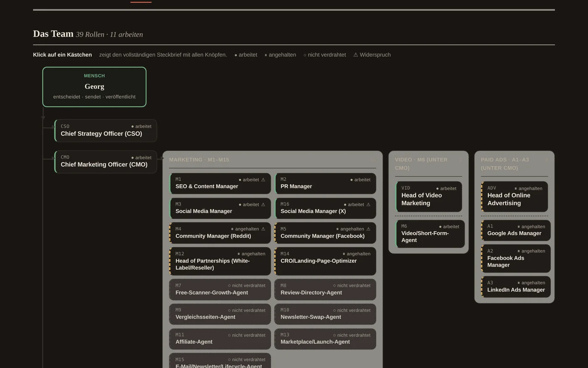Open the Free-Scanner-Growth-Agent card
The width and height of the screenshot is (588, 368).
[220, 289]
